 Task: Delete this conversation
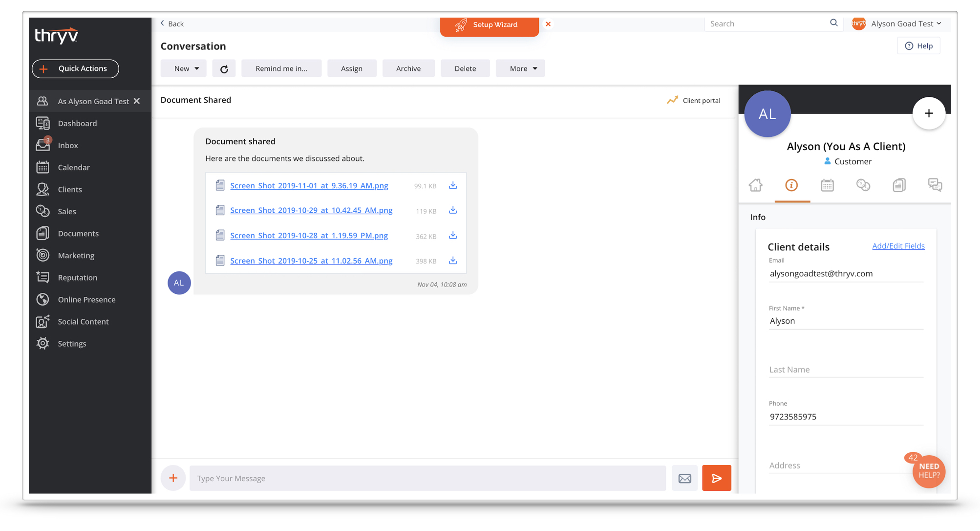[x=465, y=68]
